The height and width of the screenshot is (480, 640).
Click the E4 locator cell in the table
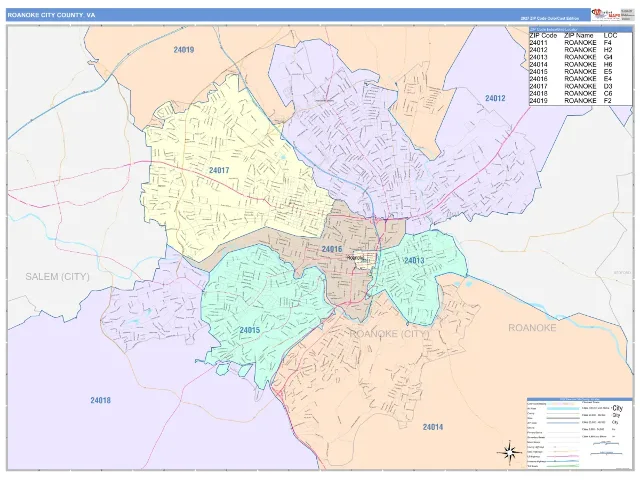point(608,79)
